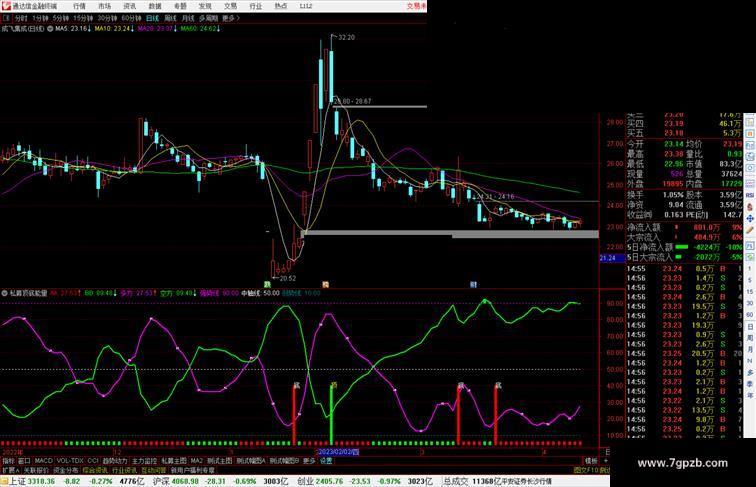Click the TDX application logo icon
This screenshot has width=756, height=487.
pyautogui.click(x=5, y=6)
